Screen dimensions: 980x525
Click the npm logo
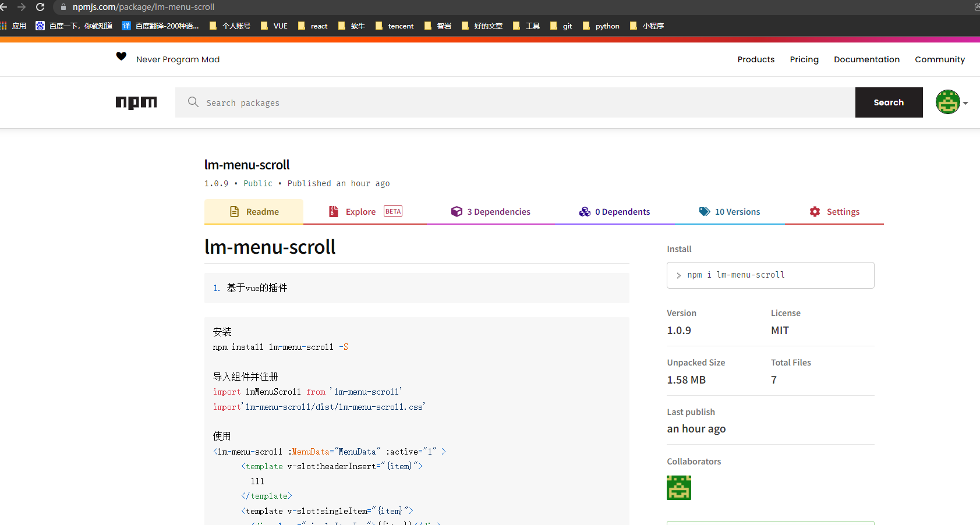pyautogui.click(x=136, y=102)
